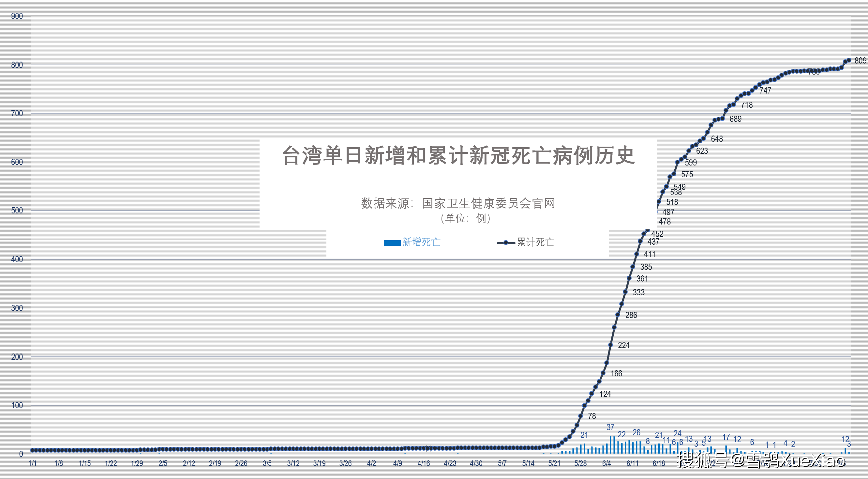Click the 5/7 x-axis date label
Screen dimensions: 868x479
502,463
